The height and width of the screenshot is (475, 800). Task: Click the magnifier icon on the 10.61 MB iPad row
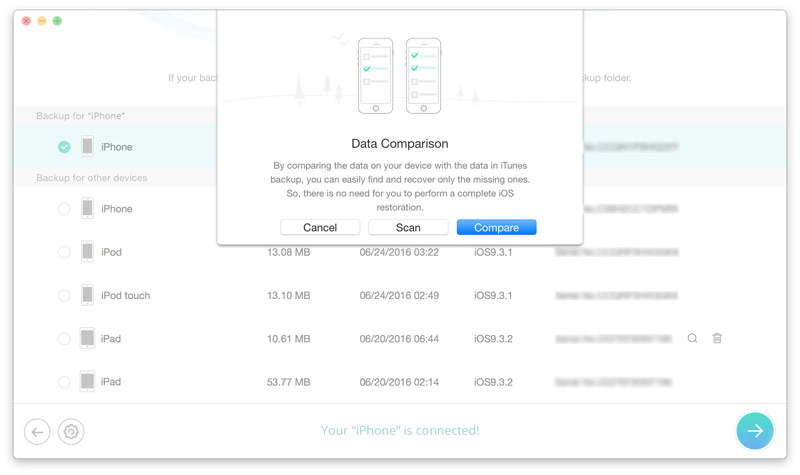pyautogui.click(x=692, y=338)
